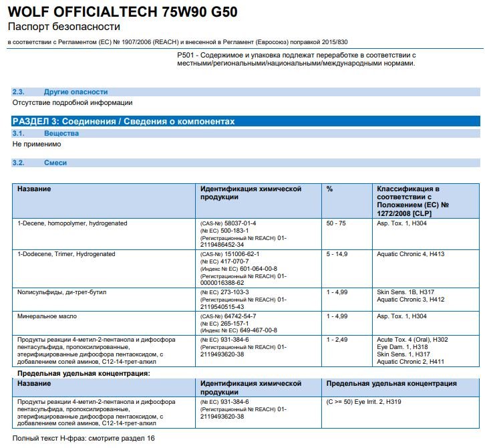485x448 pixels.
Task: Click the classification Aquatic Chronic 2, H411
Action: click(x=410, y=362)
